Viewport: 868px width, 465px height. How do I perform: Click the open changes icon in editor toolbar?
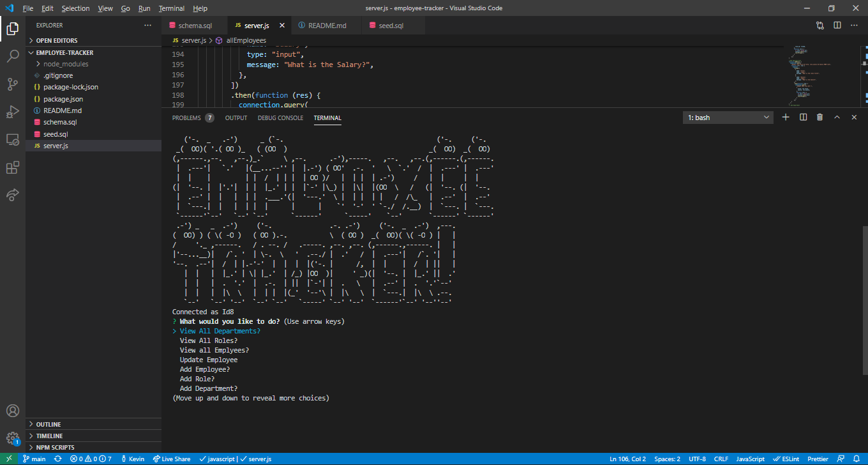click(x=820, y=26)
